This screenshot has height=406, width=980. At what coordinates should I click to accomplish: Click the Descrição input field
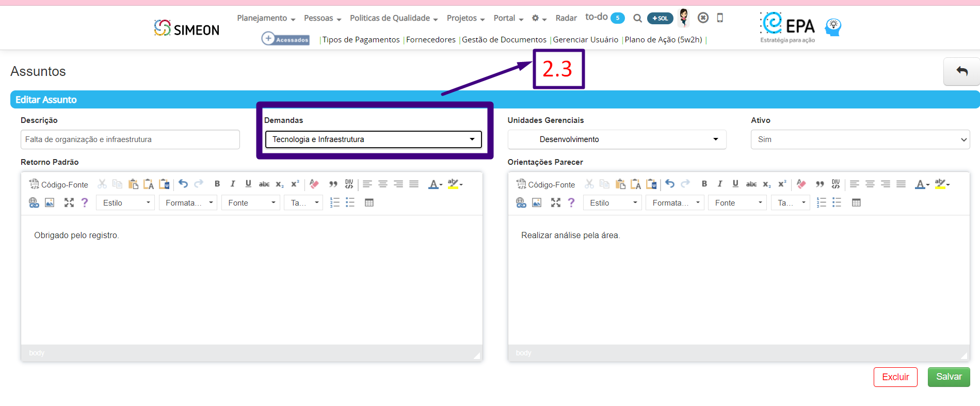[130, 139]
